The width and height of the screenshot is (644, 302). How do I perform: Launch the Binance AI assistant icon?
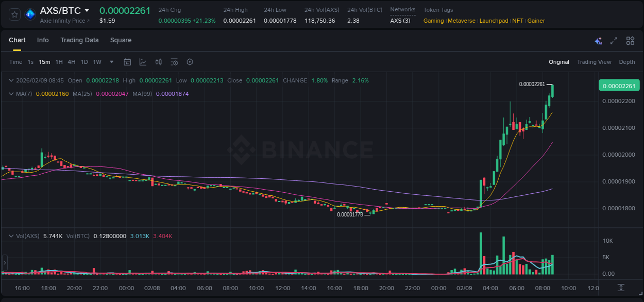pos(598,40)
